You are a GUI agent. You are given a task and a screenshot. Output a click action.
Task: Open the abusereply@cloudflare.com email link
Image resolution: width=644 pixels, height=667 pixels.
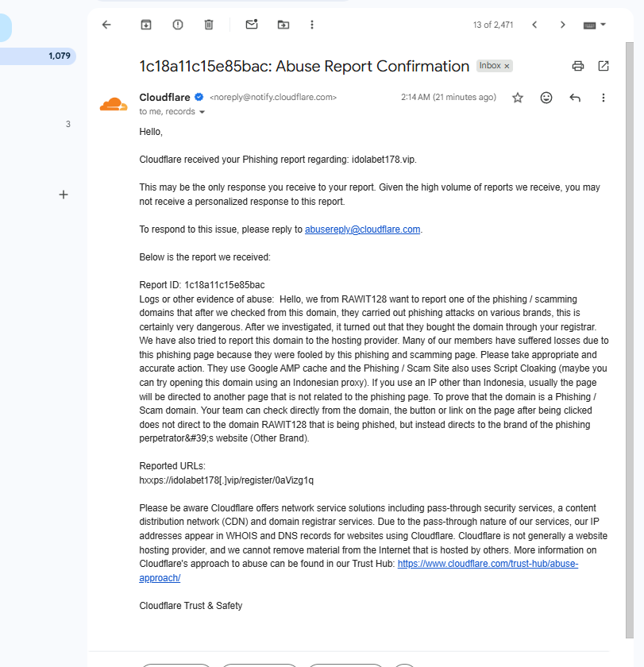pyautogui.click(x=362, y=229)
